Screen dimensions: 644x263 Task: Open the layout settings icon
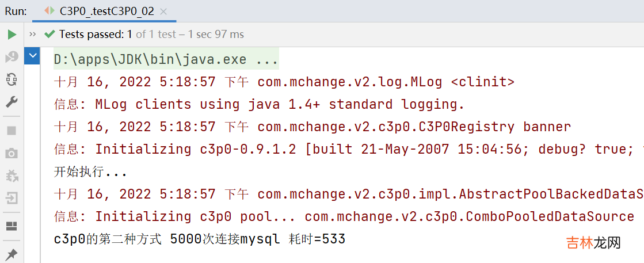pyautogui.click(x=12, y=226)
